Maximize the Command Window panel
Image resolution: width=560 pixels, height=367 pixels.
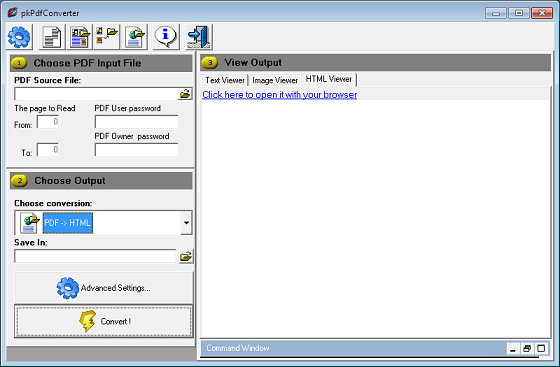(x=541, y=348)
